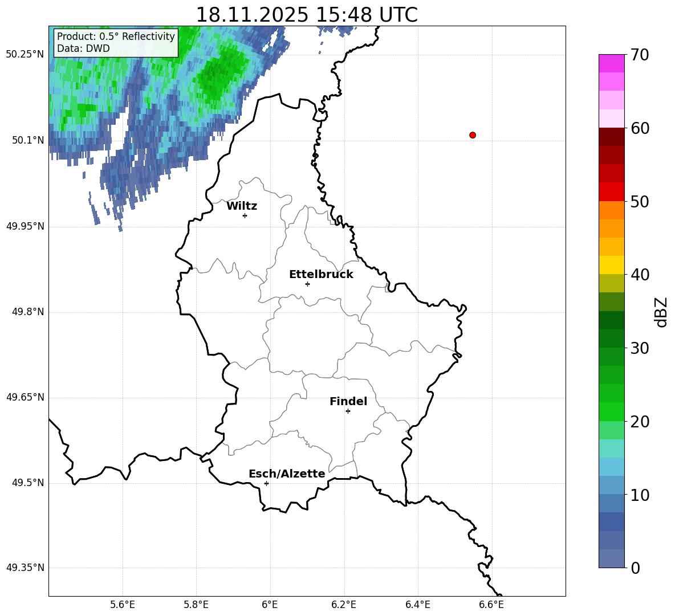The image size is (675, 616).
Task: Click the 49.95°N latitude label
Action: pyautogui.click(x=25, y=226)
